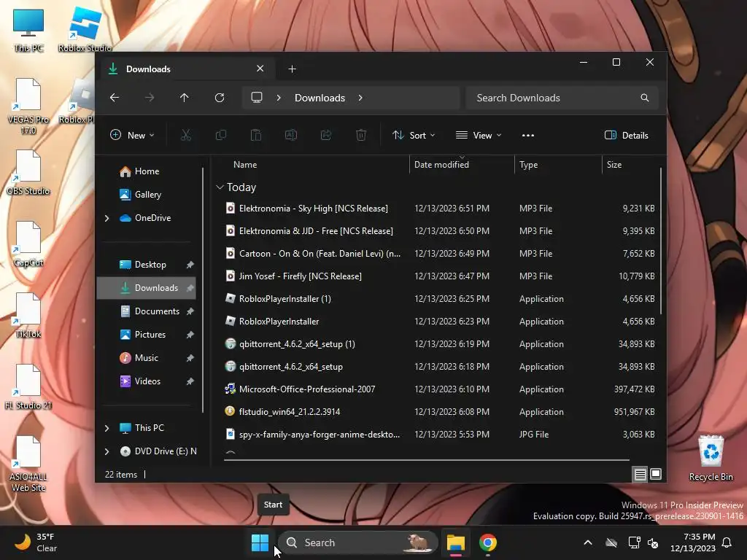Select Elektronomia & JJD - Free file
747x560 pixels.
pyautogui.click(x=439, y=231)
